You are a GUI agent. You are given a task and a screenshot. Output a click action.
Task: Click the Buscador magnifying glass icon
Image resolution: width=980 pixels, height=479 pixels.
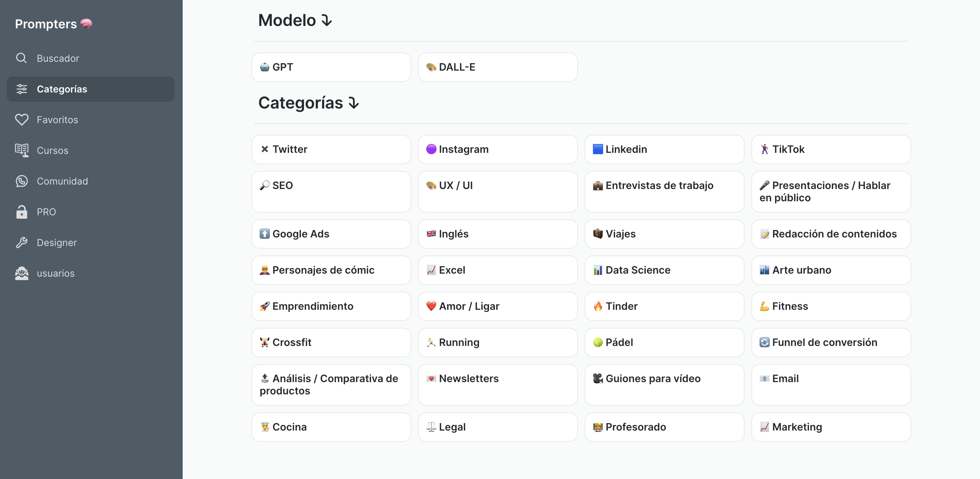[x=21, y=58]
